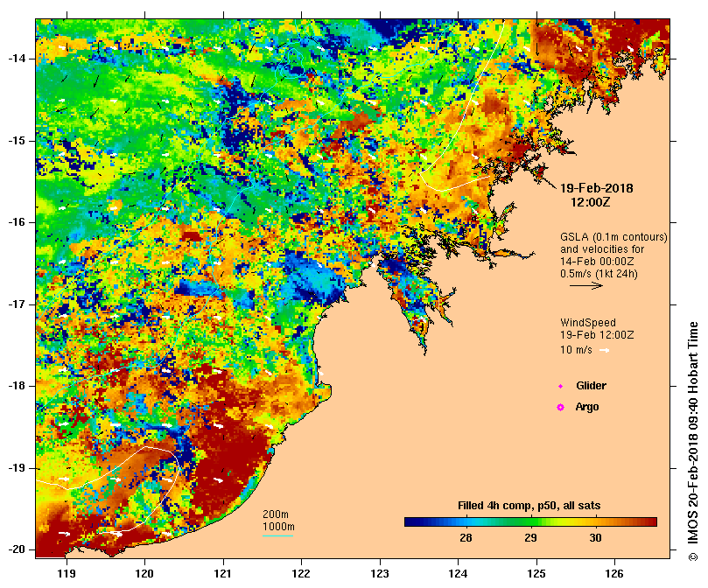Click longitude label '125'

click(536, 573)
